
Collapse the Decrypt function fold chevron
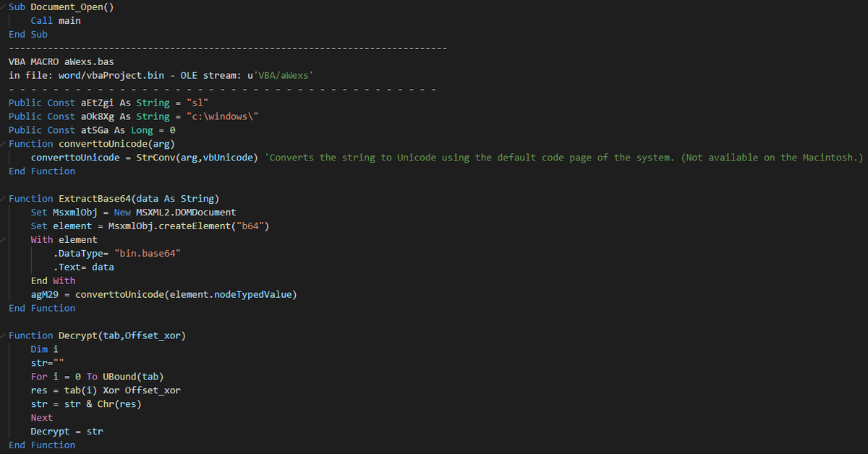[x=4, y=335]
